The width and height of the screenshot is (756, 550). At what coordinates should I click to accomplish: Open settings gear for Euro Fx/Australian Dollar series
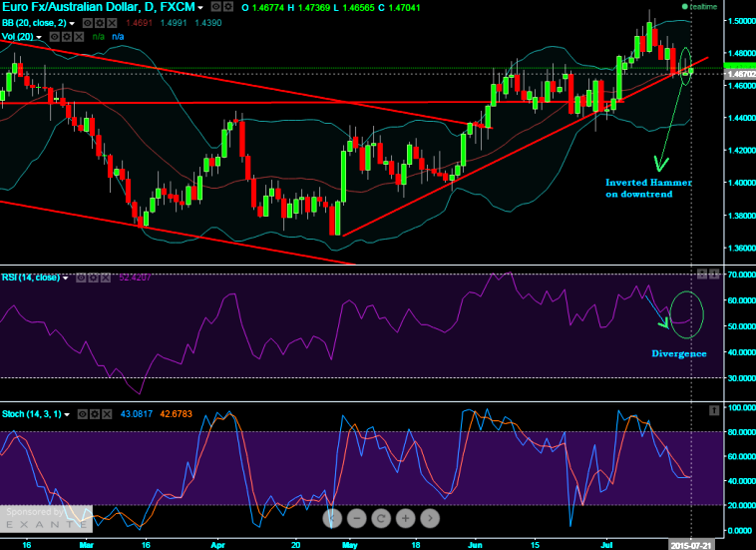pos(228,7)
